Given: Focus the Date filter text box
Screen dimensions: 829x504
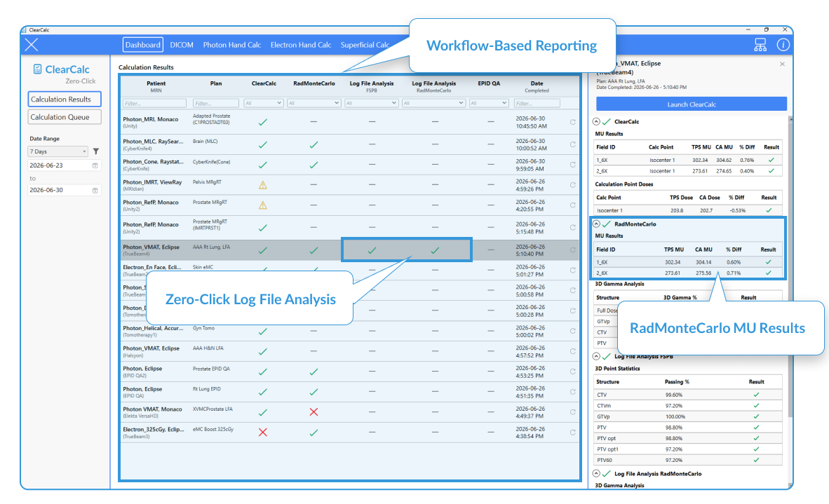Looking at the screenshot, I should tap(537, 103).
